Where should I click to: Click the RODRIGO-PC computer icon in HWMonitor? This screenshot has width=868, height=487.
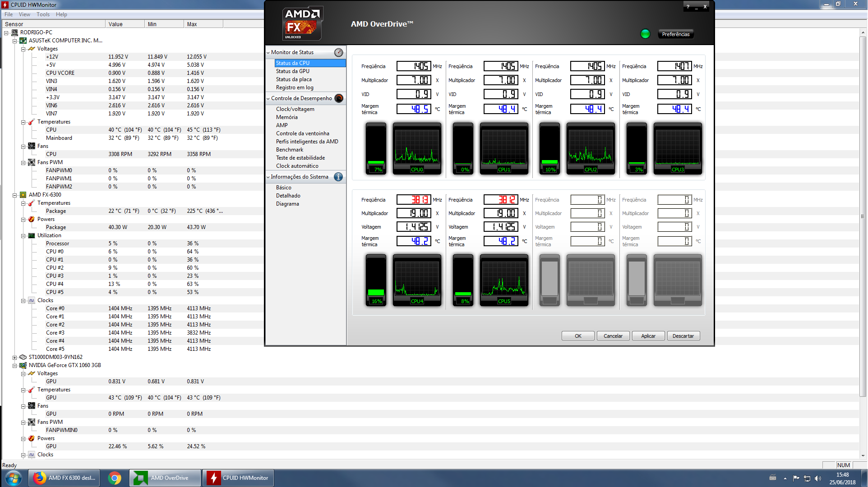(x=14, y=32)
